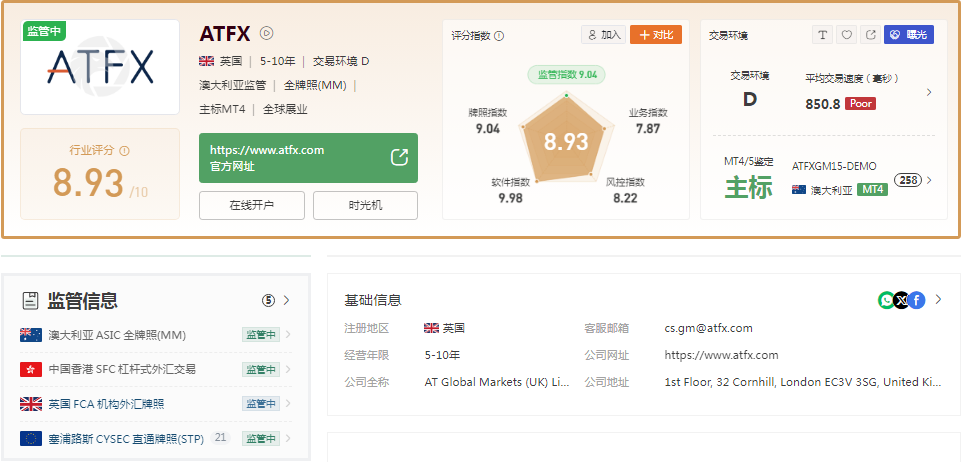Click the EU flag in CYSEC row
The height and width of the screenshot is (462, 963).
coord(31,438)
